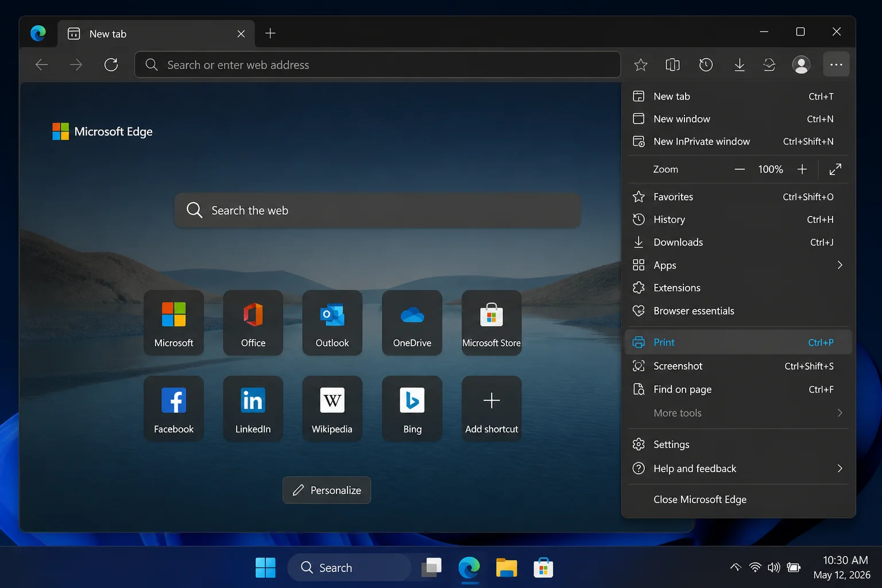Screen dimensions: 882x588
Task: Open the Microsoft shortcut tile
Action: point(174,323)
